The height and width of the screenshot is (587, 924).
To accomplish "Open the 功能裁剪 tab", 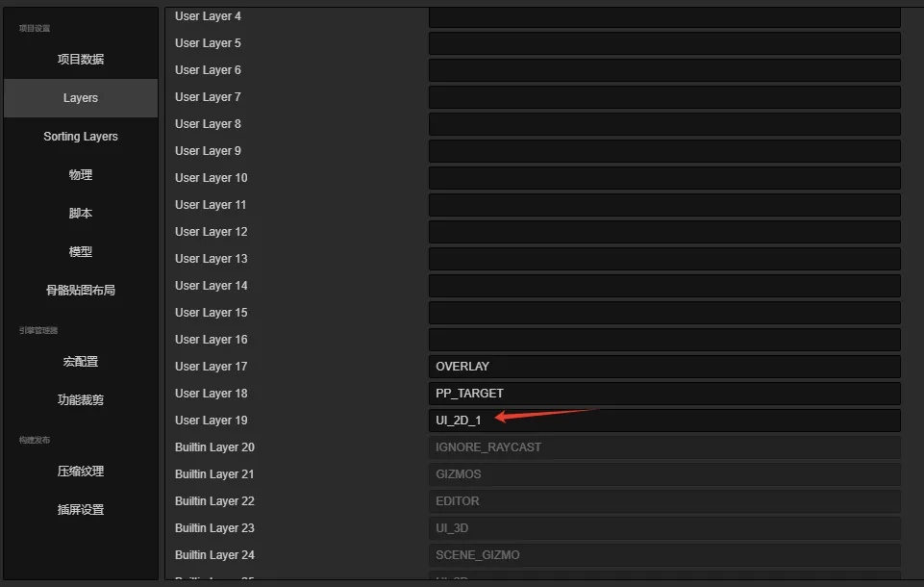I will tap(81, 399).
